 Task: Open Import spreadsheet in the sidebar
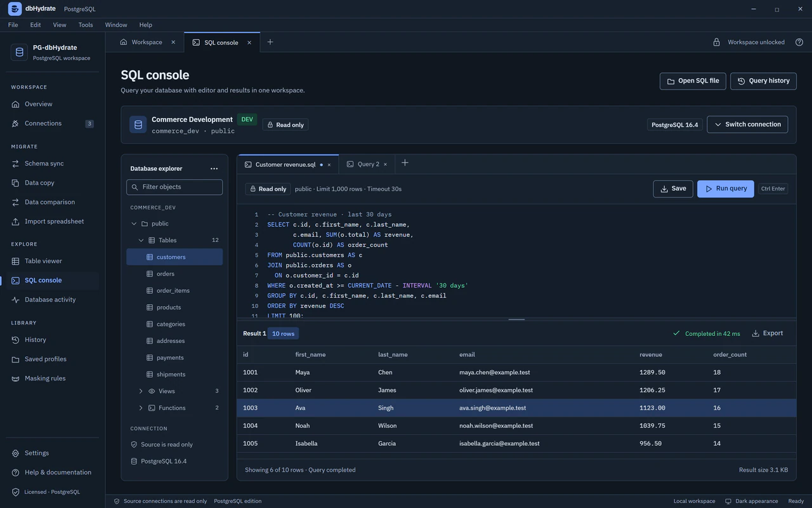click(53, 222)
